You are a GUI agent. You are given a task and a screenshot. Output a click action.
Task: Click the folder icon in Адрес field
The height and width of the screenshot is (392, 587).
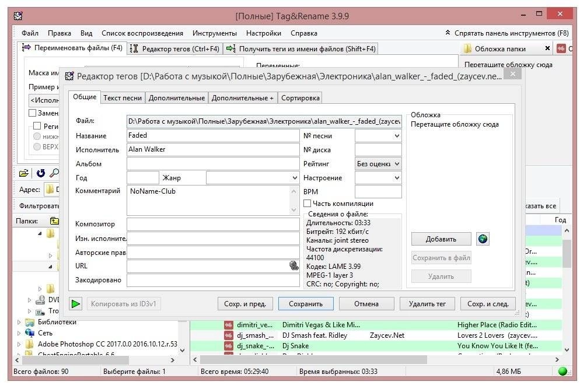pos(49,190)
